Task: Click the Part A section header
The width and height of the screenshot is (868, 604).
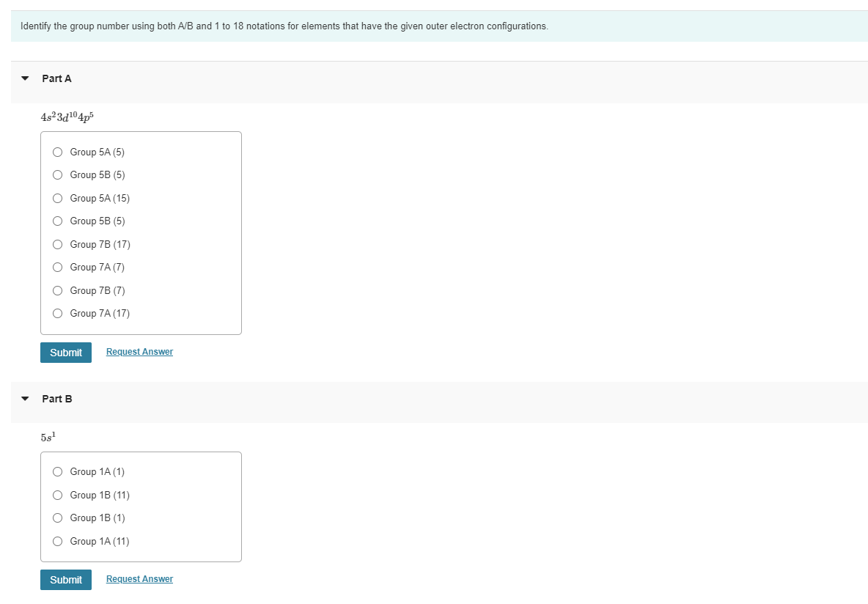Action: click(x=56, y=78)
